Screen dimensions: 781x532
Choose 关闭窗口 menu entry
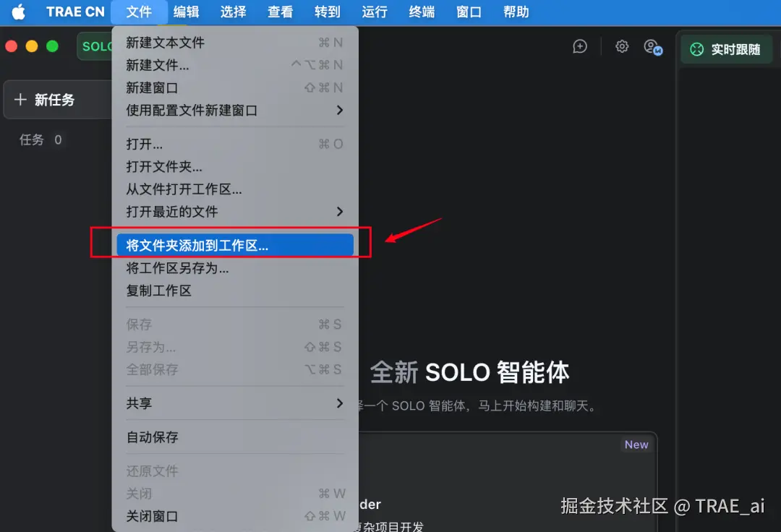click(x=235, y=516)
